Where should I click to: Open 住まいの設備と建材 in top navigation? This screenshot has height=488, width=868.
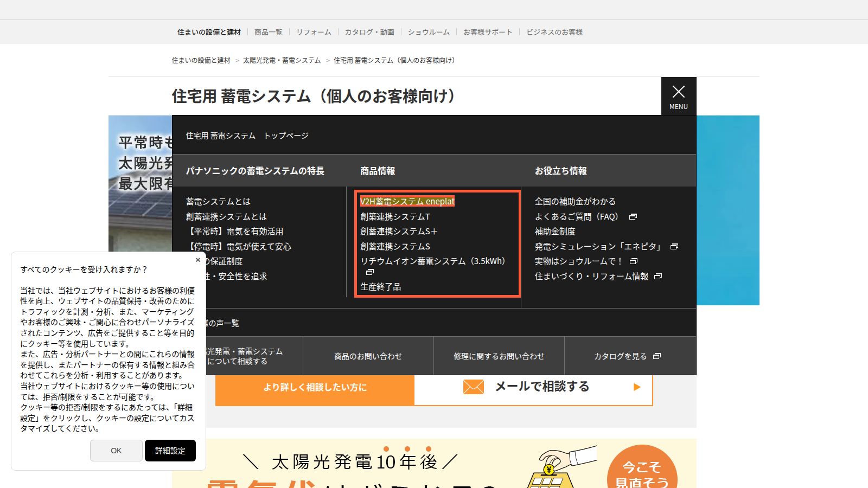tap(209, 32)
